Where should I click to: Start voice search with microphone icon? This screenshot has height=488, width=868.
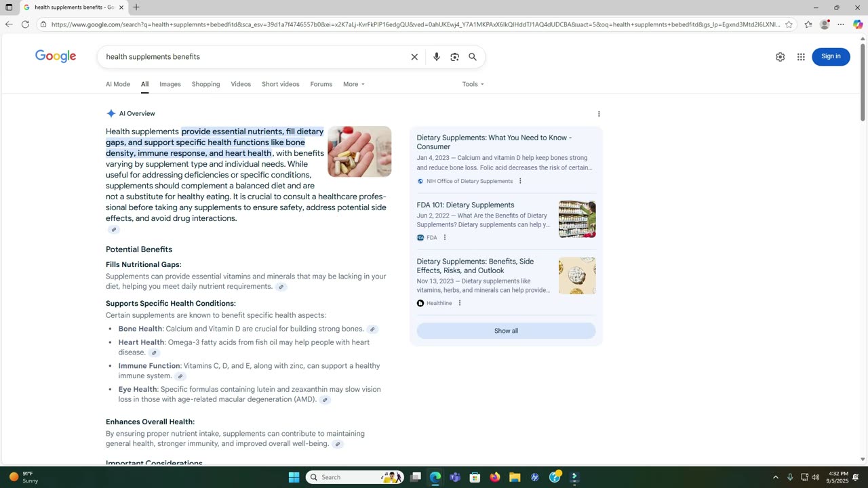pos(437,57)
